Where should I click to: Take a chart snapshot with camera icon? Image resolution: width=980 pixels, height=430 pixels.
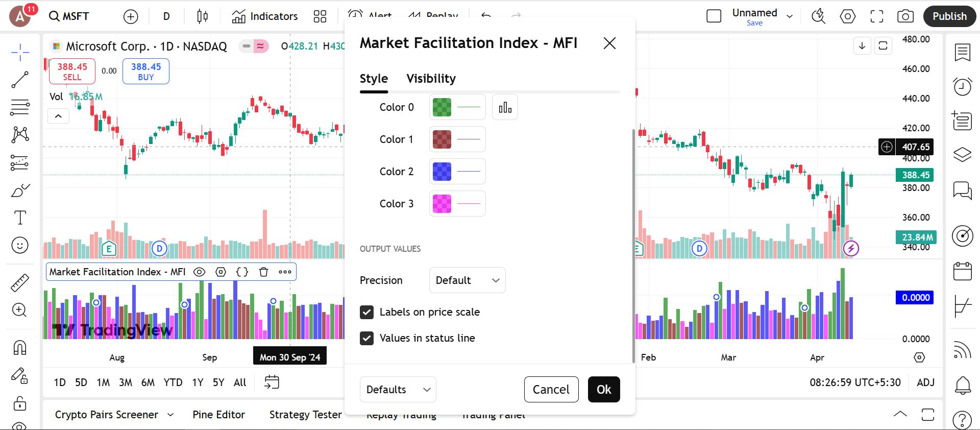(x=905, y=16)
